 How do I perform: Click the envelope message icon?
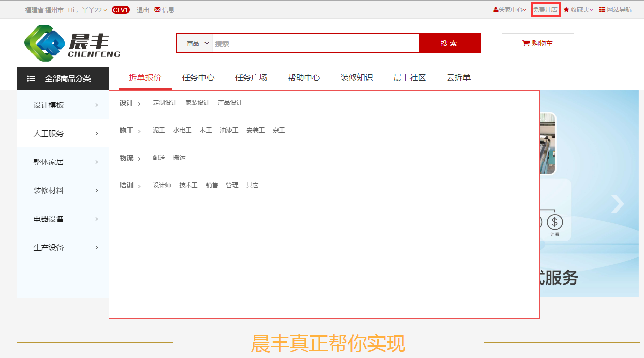pyautogui.click(x=157, y=10)
